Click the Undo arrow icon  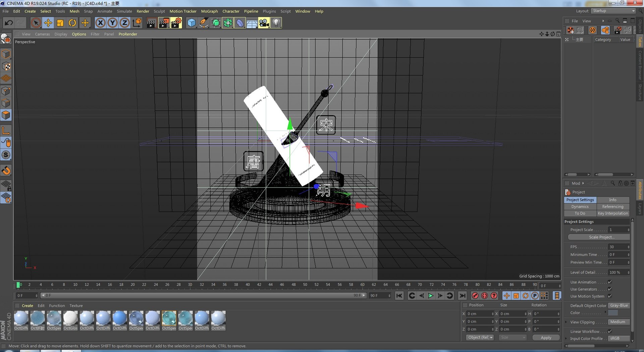9,23
